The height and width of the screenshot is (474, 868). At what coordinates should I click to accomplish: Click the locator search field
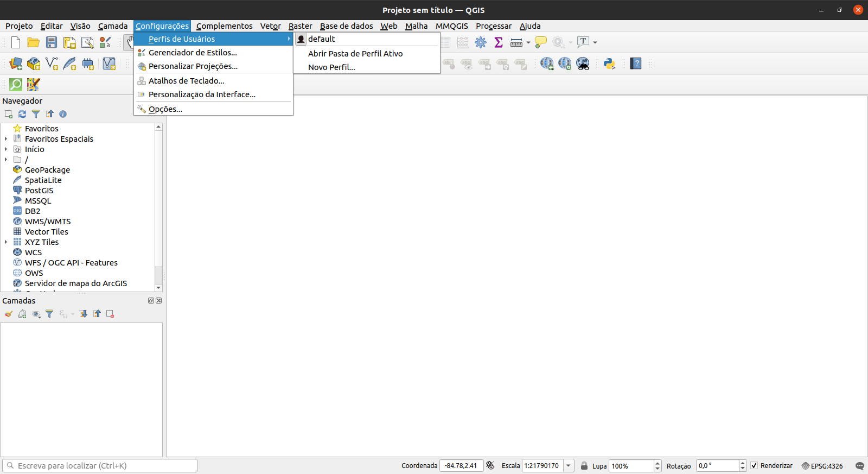tap(100, 466)
